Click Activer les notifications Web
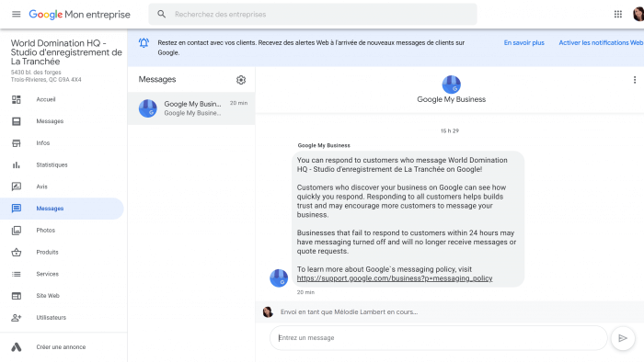 tap(601, 42)
